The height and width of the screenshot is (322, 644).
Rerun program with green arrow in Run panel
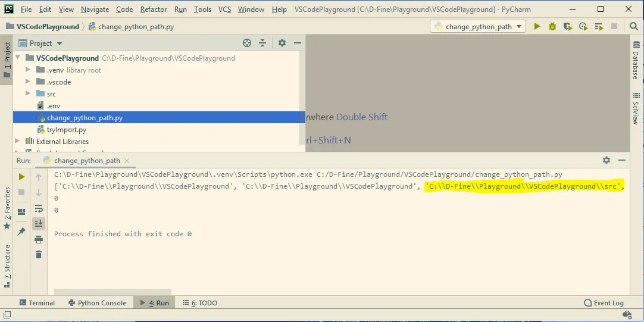coord(22,177)
